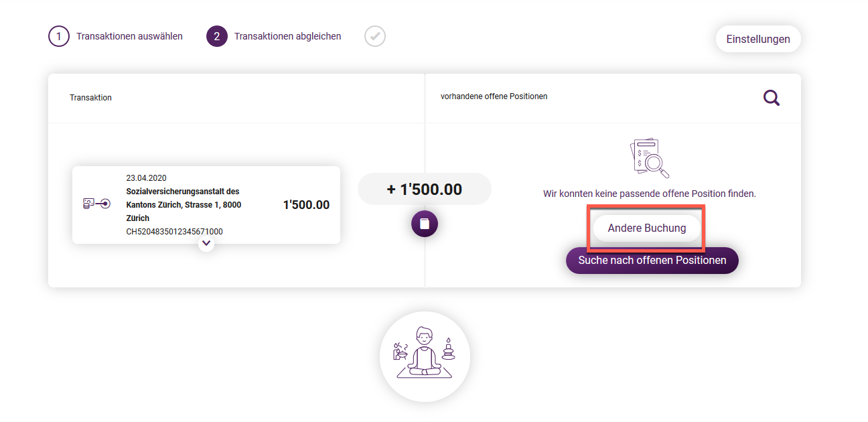The height and width of the screenshot is (422, 868).
Task: Go to Transaktionen abgleichen step
Action: (288, 36)
